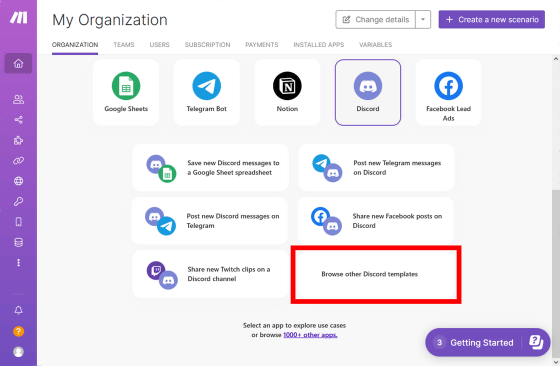
Task: Open Keys icon in sidebar
Action: tap(18, 201)
